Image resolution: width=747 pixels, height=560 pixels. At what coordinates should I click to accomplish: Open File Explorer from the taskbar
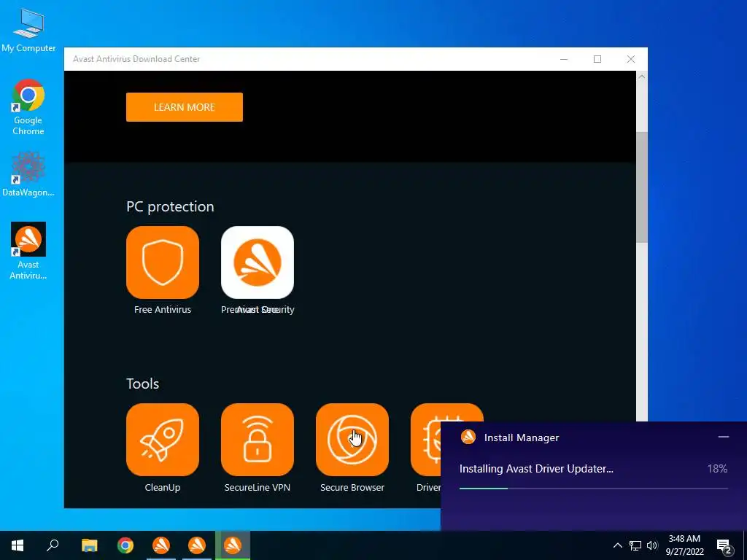[x=89, y=545]
